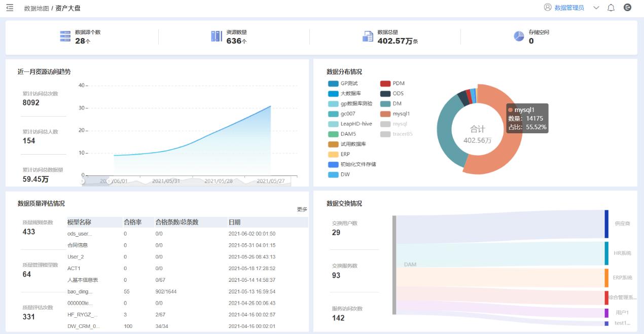Click the logout icon in header
Viewport: 644px width, 334px height.
pos(627,8)
